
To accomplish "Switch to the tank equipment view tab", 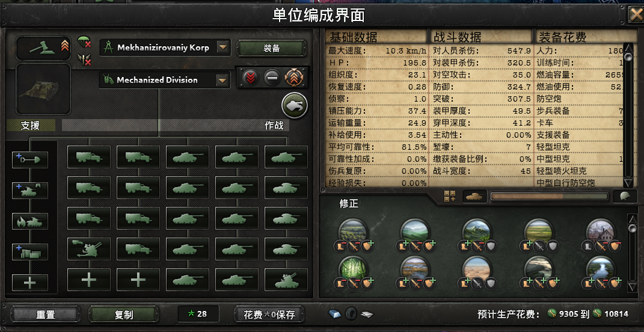I will (475, 197).
